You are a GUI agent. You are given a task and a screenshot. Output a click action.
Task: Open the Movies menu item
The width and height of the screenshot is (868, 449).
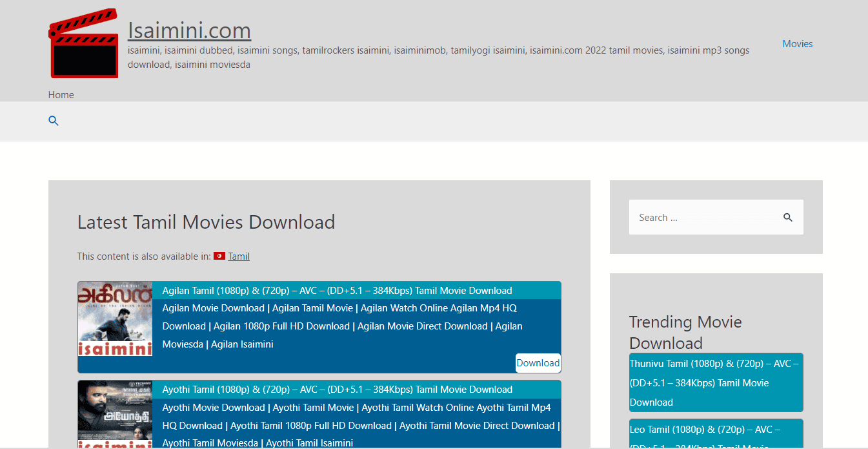tap(797, 44)
